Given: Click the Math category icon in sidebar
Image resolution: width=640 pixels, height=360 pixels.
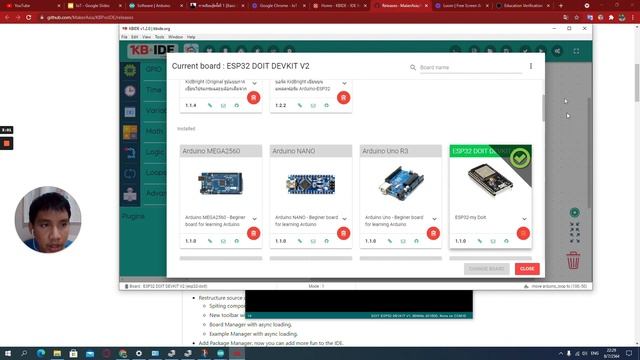Looking at the screenshot, I should tap(130, 132).
